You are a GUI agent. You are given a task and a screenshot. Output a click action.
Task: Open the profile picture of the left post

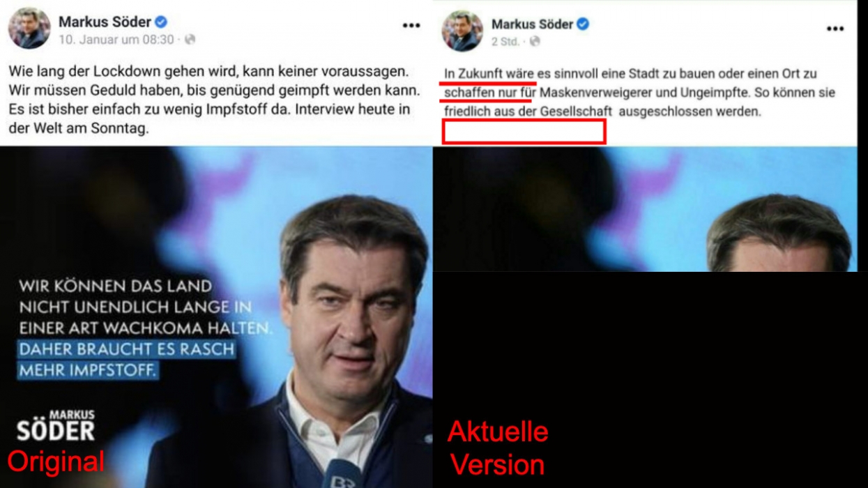click(x=29, y=29)
